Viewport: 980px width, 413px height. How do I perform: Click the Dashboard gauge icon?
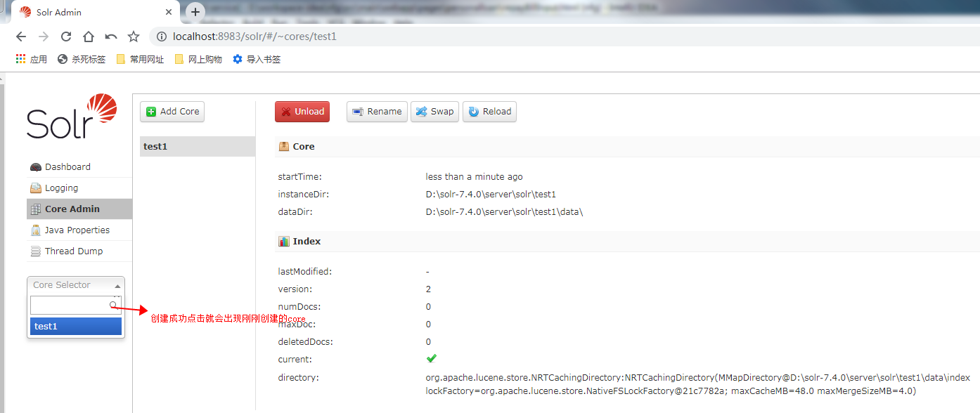(x=36, y=167)
